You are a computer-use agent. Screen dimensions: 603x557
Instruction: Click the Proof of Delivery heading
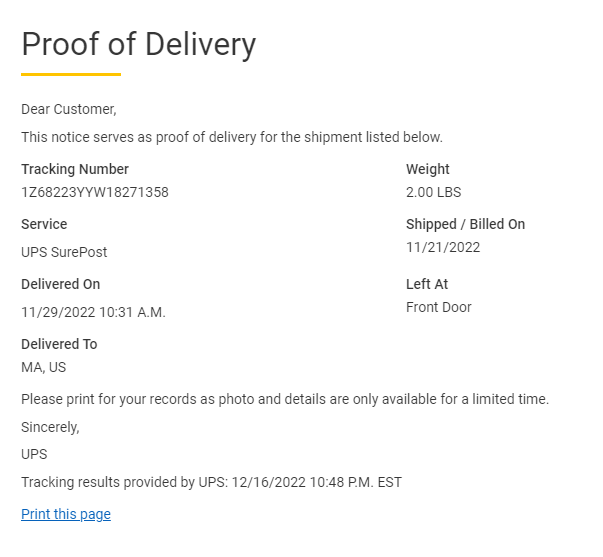pos(139,45)
